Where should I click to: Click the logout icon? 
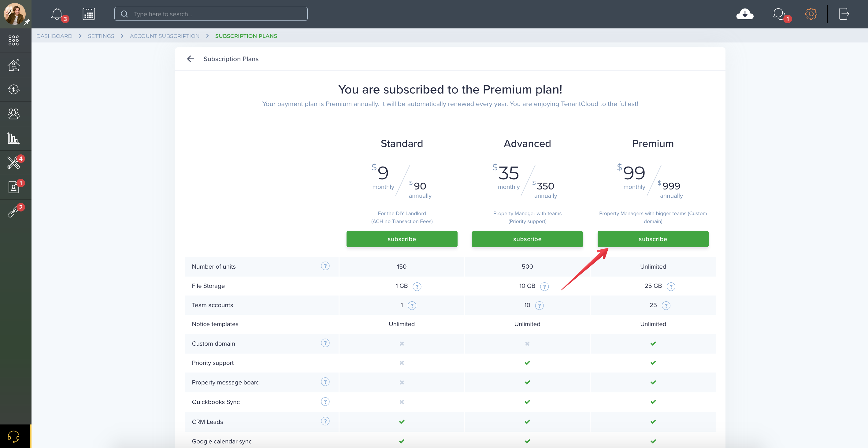(x=844, y=14)
